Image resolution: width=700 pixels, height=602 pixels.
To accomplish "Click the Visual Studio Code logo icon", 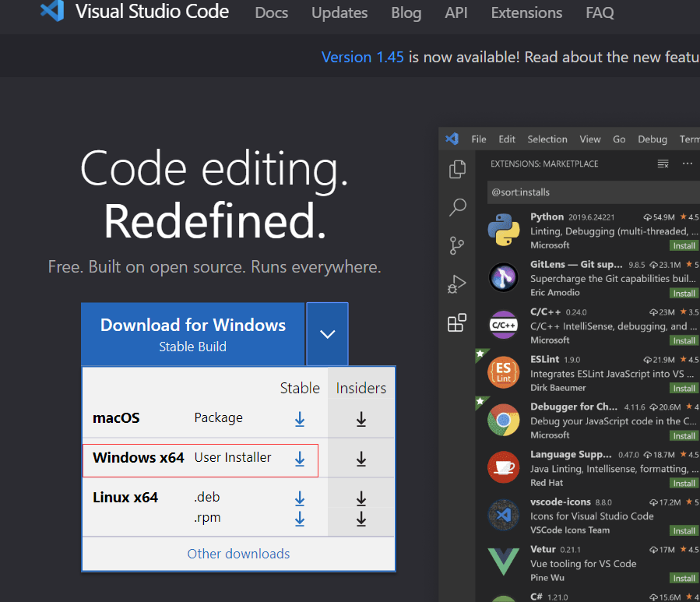I will tap(52, 11).
